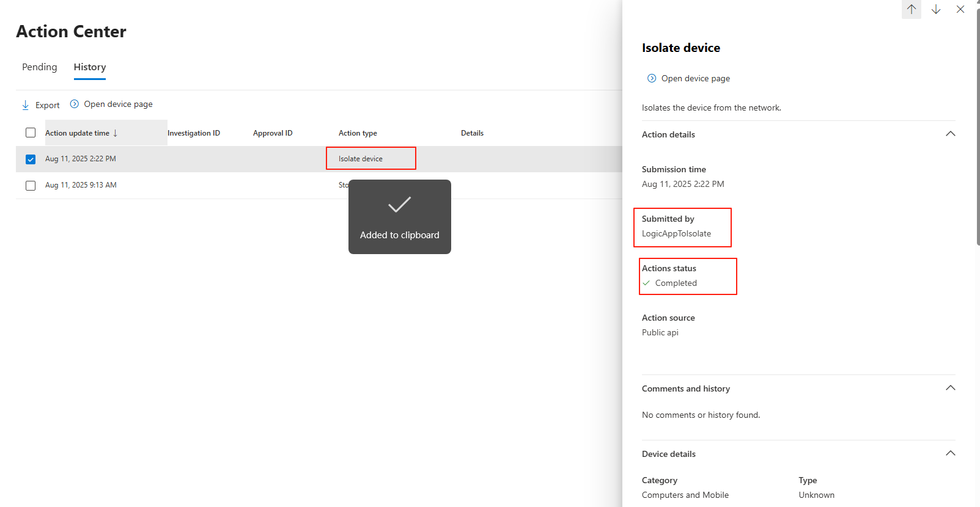Click the toolbar Open device page icon

click(x=75, y=104)
